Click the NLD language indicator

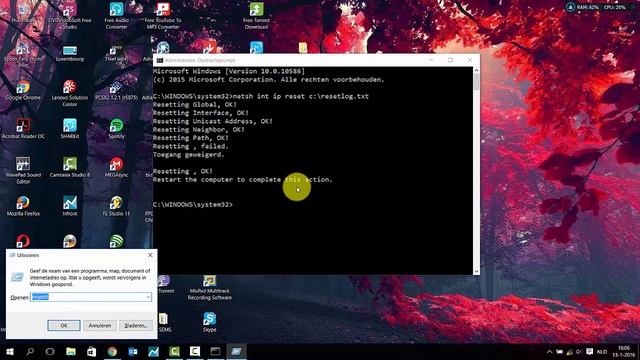(602, 352)
